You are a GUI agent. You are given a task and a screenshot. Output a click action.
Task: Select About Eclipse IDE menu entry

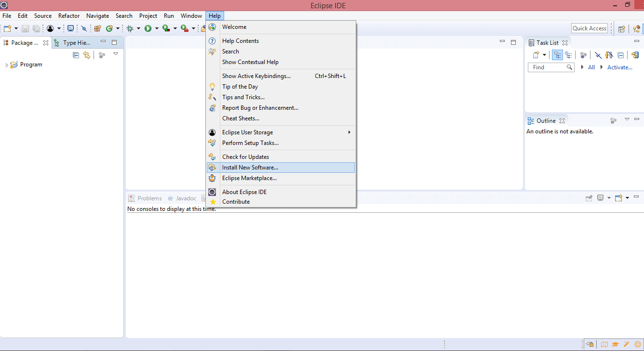pos(281,192)
